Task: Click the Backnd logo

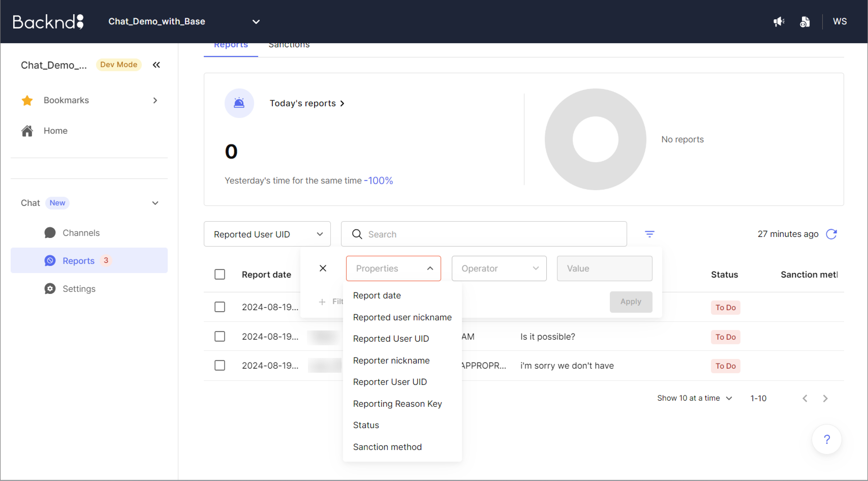Action: click(48, 22)
